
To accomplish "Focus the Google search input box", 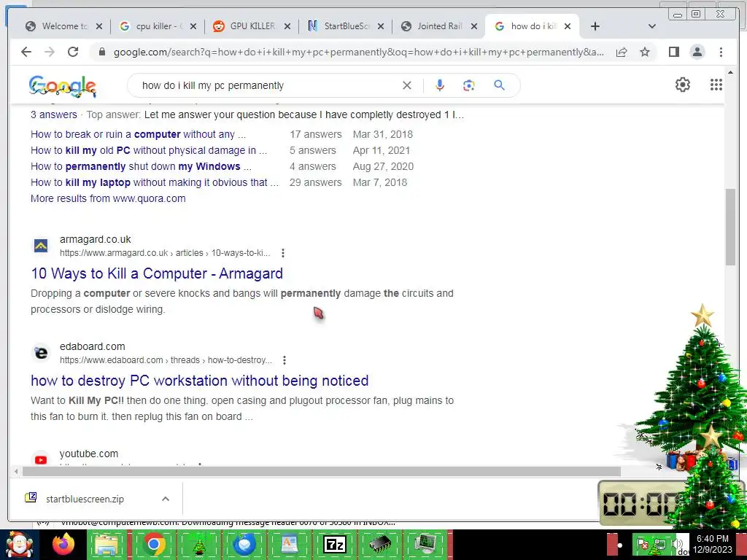I will [x=267, y=85].
